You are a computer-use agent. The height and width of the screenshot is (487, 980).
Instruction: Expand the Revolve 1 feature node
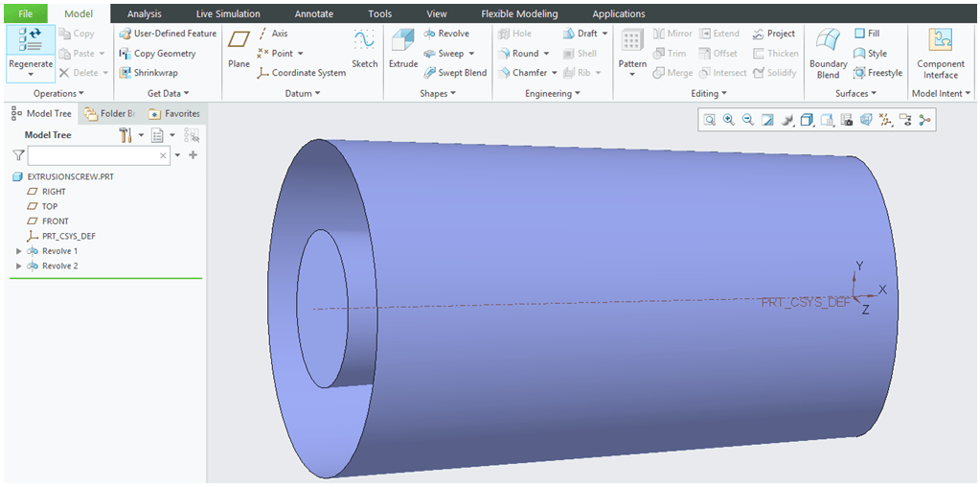(19, 251)
